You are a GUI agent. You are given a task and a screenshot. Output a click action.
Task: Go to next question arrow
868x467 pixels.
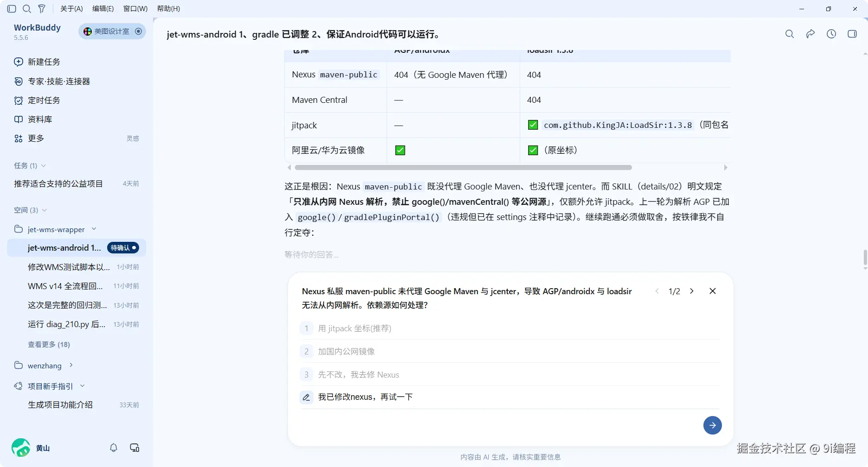tap(692, 291)
